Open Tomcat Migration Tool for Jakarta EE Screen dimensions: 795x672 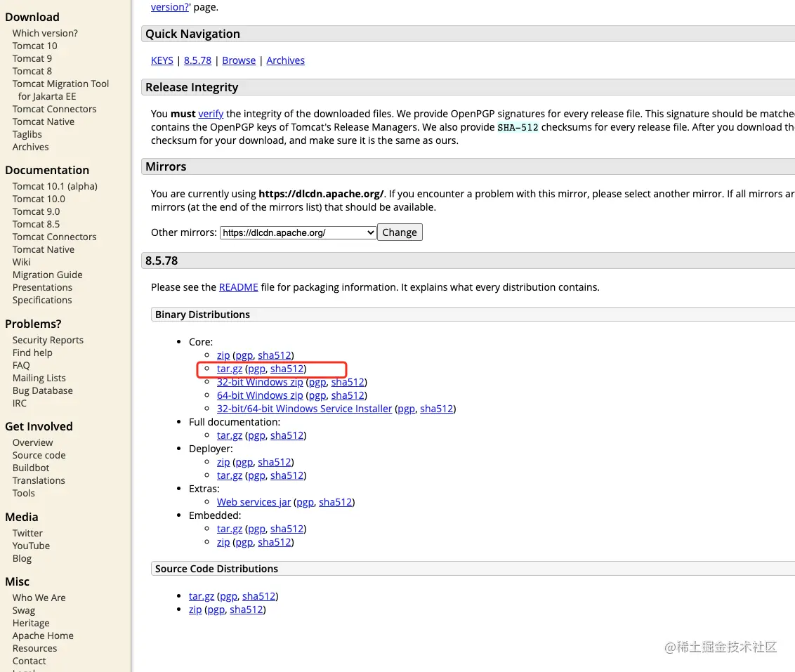(61, 90)
